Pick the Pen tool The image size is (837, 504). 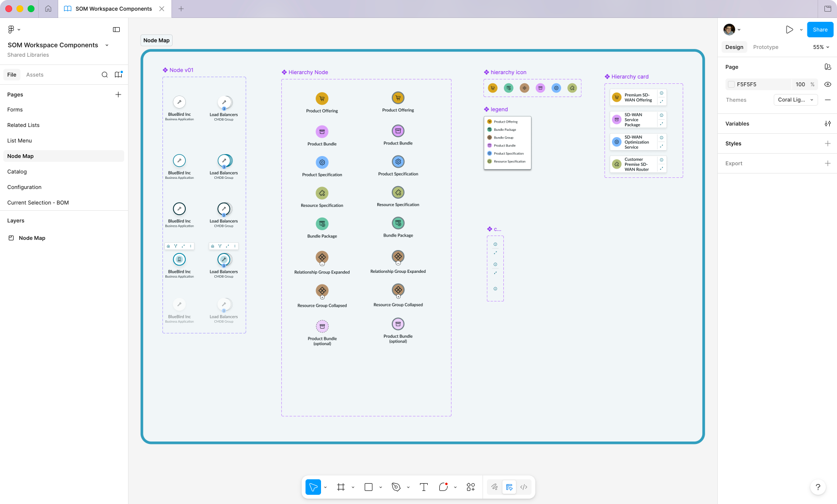point(396,487)
